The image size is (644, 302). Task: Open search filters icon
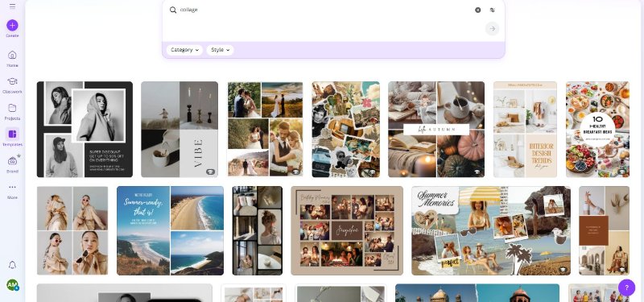point(493,10)
